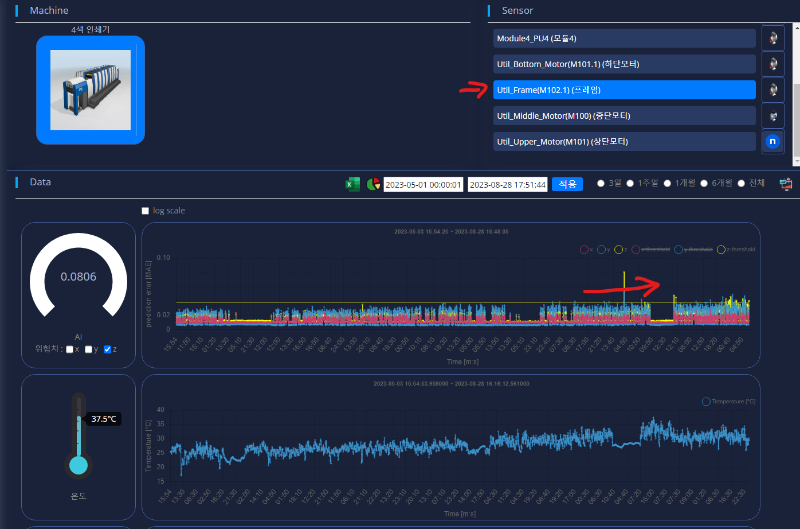Screen dimensions: 800x529
Task: Toggle Temperature series in legend
Action: (729, 401)
